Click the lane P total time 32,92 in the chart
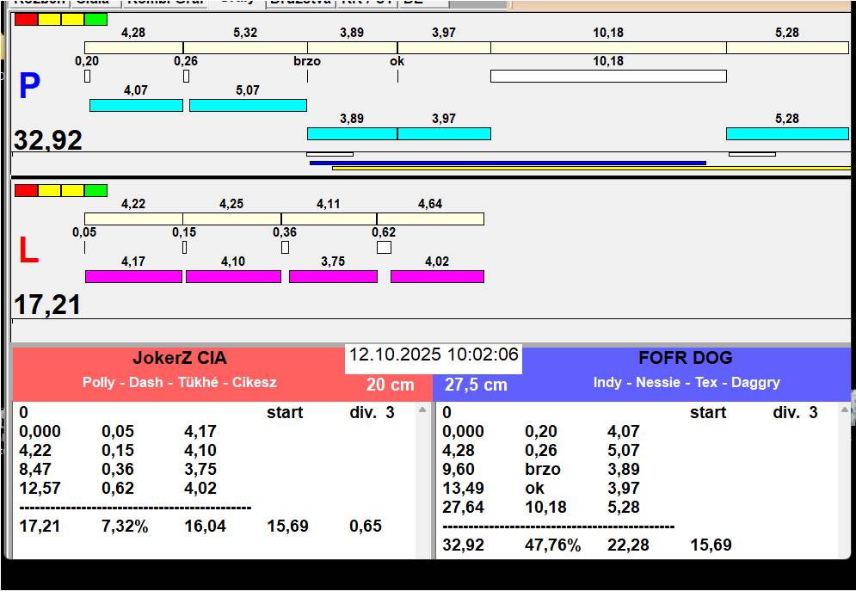This screenshot has height=616, width=856. click(48, 140)
